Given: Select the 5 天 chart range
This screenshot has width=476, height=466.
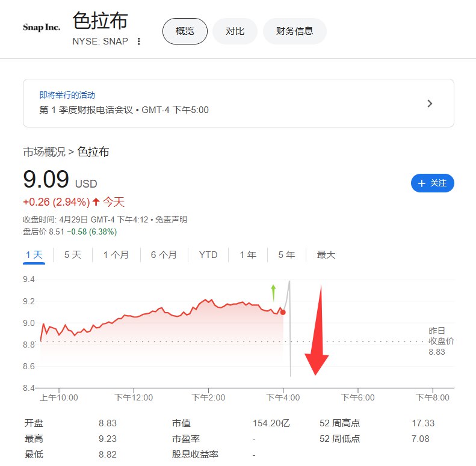Looking at the screenshot, I should click(73, 255).
